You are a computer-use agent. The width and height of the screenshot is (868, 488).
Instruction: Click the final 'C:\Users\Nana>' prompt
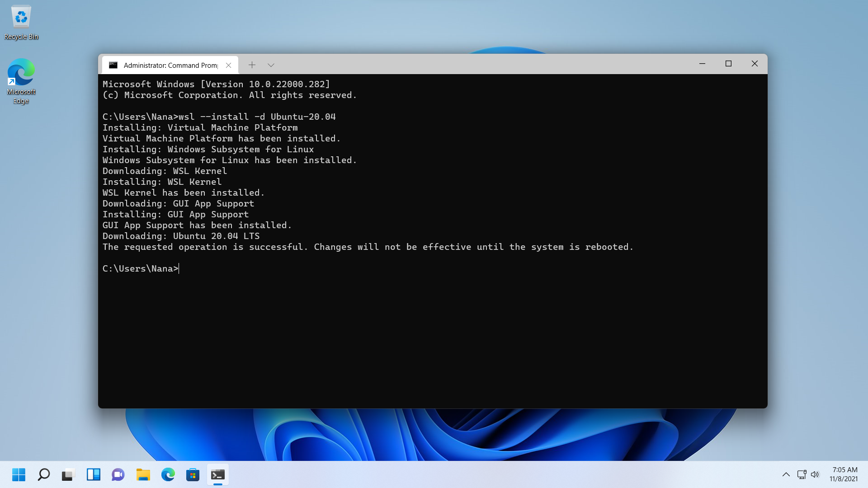click(141, 268)
